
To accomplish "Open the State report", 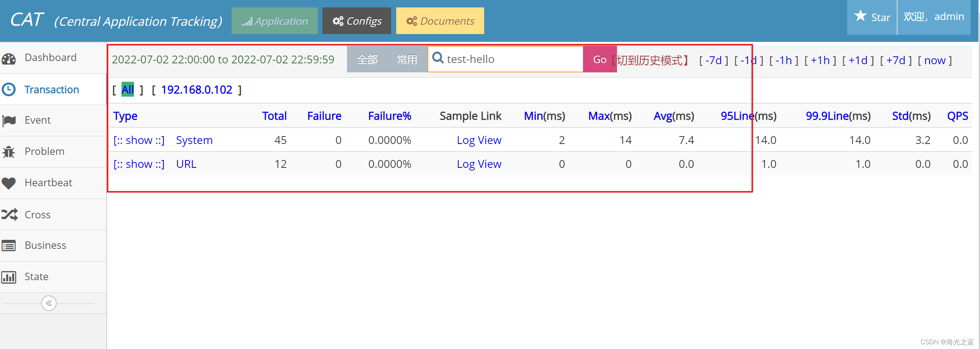I will coord(53,277).
